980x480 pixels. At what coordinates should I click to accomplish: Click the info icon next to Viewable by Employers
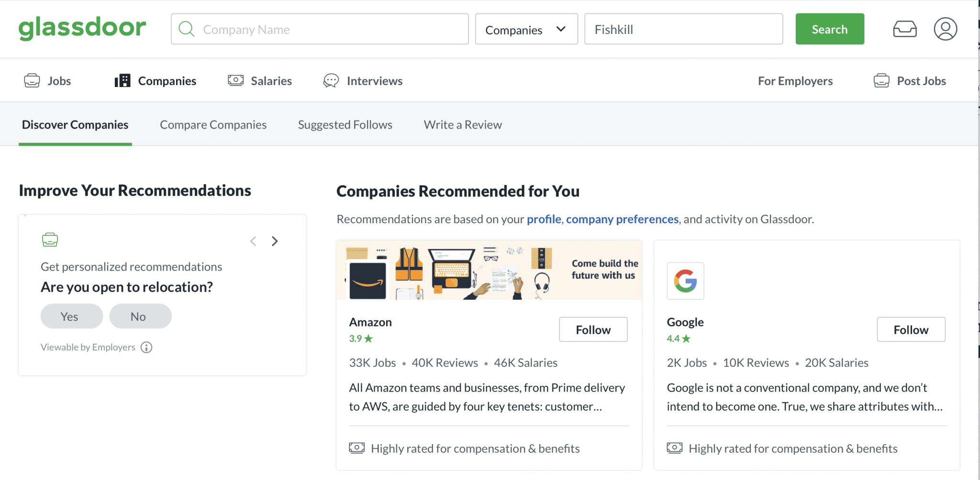click(x=146, y=348)
